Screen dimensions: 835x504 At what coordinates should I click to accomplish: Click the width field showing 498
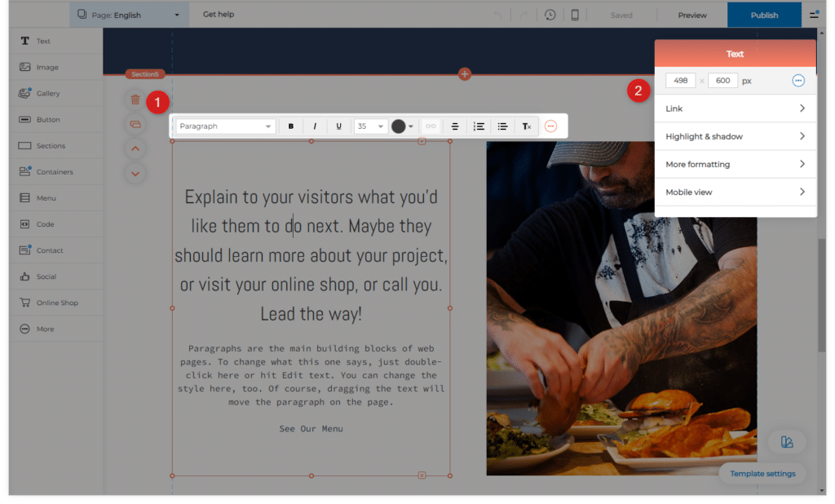[x=680, y=81]
